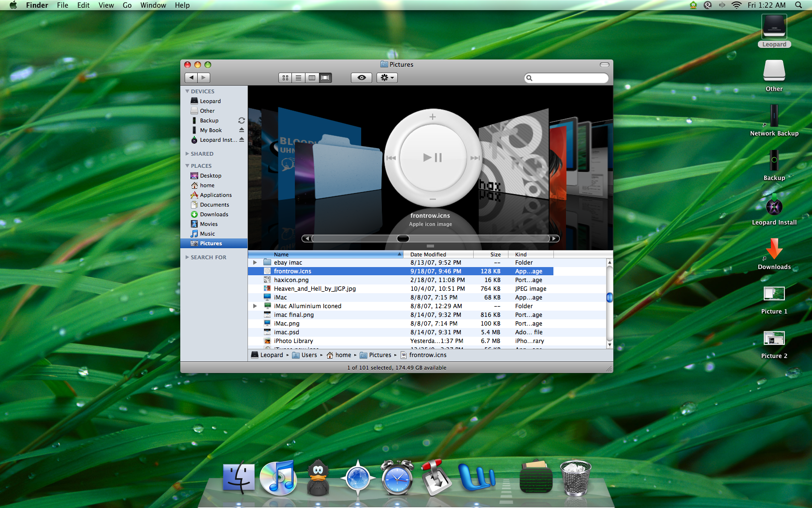Open the Action gear menu
The width and height of the screenshot is (812, 508).
[387, 78]
